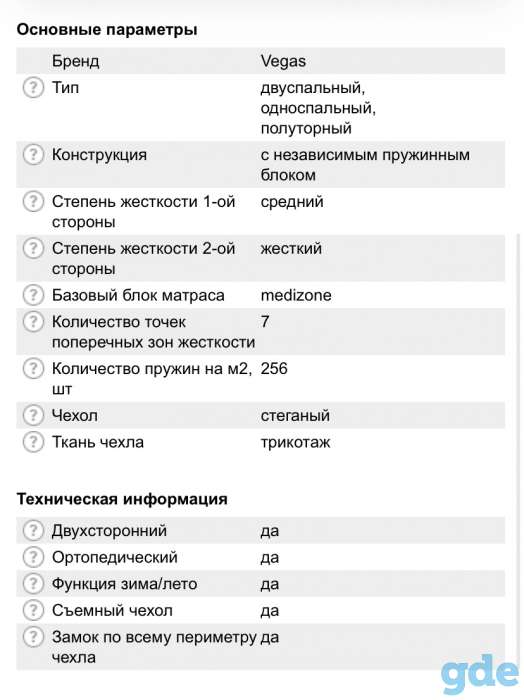The height and width of the screenshot is (700, 524).
Task: Click the help icon next to Тип
Action: coord(33,88)
